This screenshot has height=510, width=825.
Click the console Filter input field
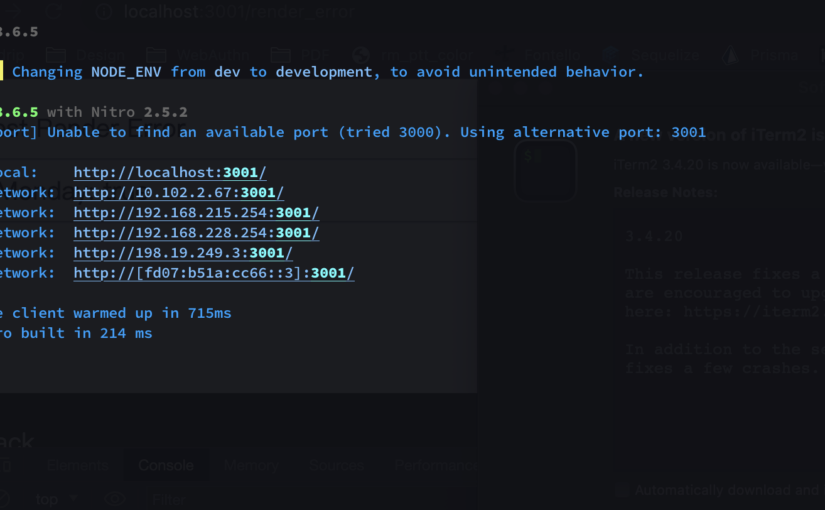tap(170, 498)
